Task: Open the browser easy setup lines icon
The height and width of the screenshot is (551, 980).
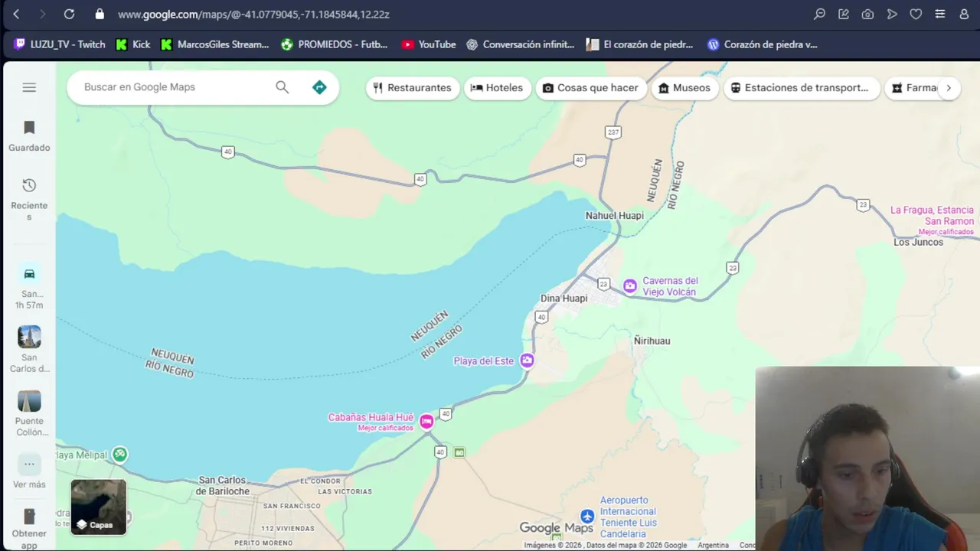Action: [939, 14]
